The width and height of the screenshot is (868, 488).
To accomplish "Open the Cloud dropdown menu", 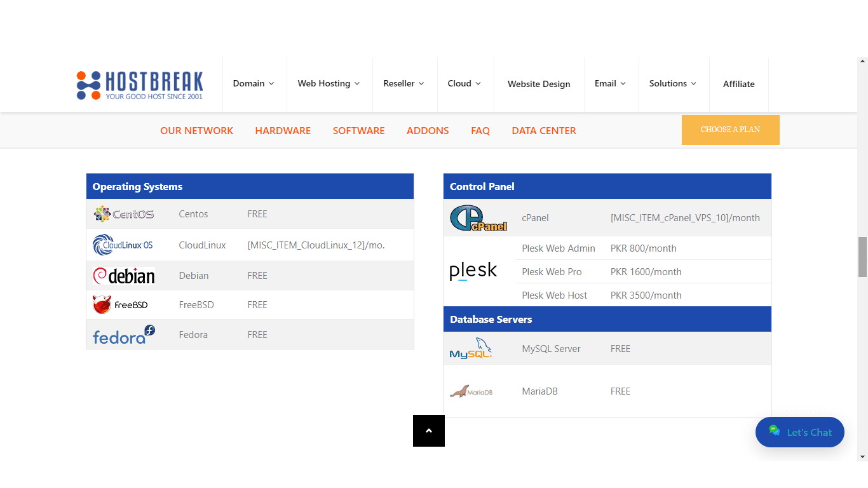I will pos(465,83).
